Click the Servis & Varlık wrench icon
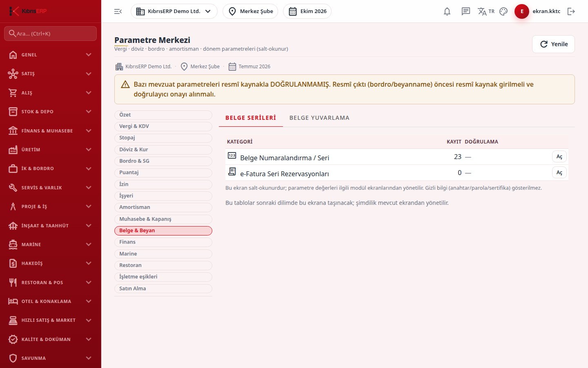This screenshot has height=368, width=588. click(x=13, y=188)
